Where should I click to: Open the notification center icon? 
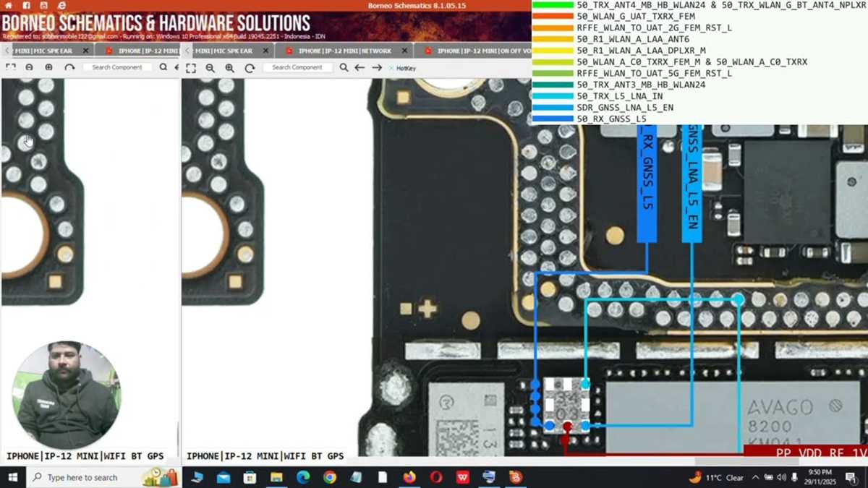point(851,477)
